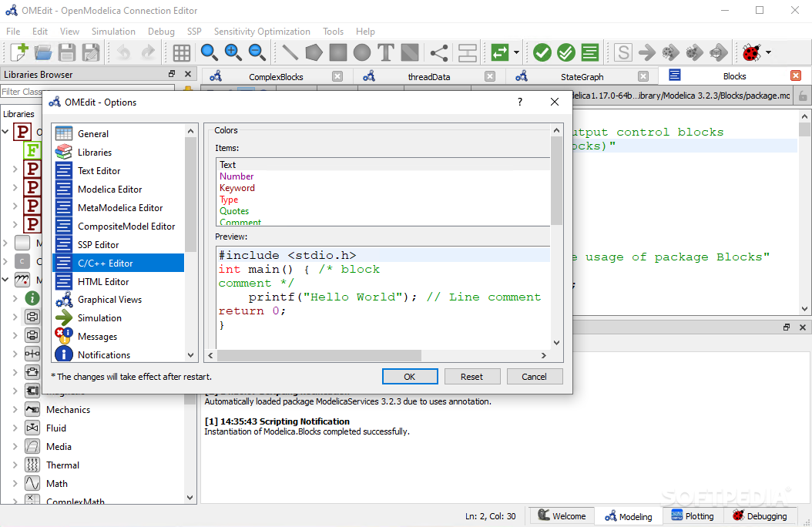Click the Redo arrow icon
This screenshot has height=527, width=812.
point(148,52)
